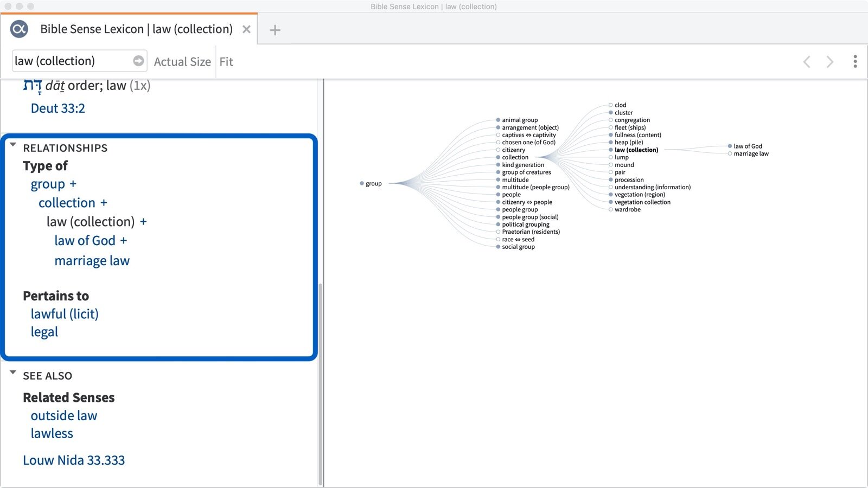This screenshot has height=488, width=868.
Task: Select vegetation (region) node
Action: [636, 195]
